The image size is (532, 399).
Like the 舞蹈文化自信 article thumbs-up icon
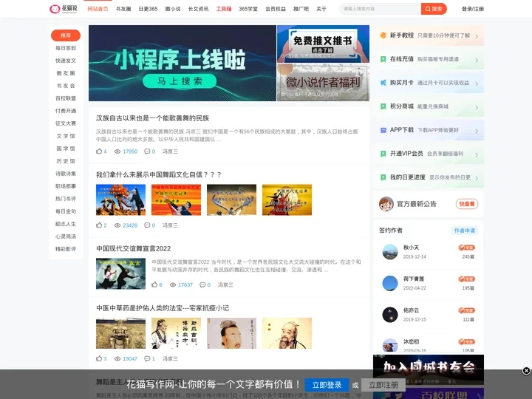[x=99, y=225]
